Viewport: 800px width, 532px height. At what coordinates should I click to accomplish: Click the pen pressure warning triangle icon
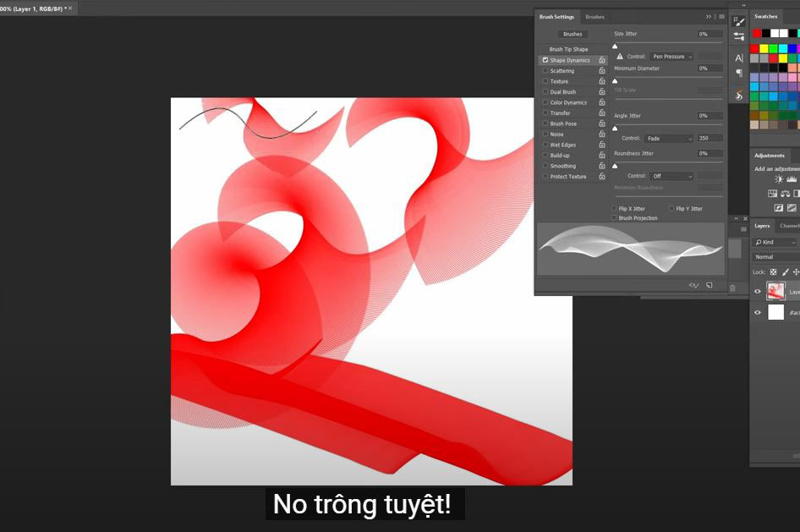point(620,57)
